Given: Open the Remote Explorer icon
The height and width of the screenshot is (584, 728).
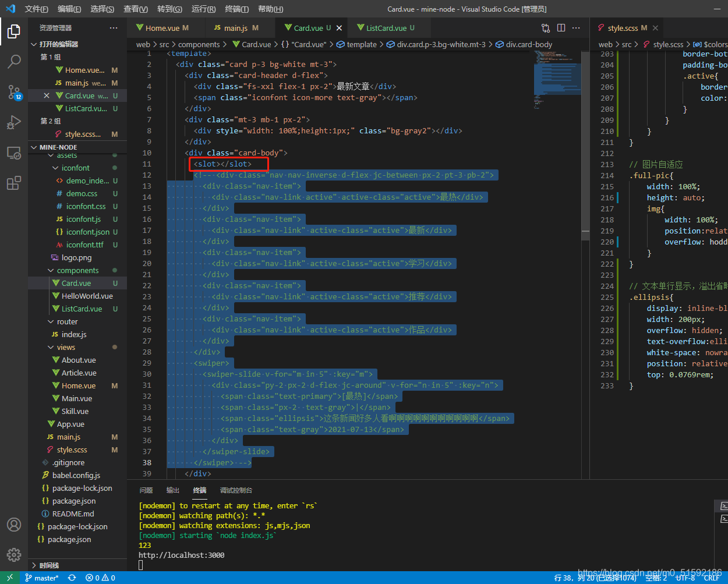Looking at the screenshot, I should click(14, 153).
